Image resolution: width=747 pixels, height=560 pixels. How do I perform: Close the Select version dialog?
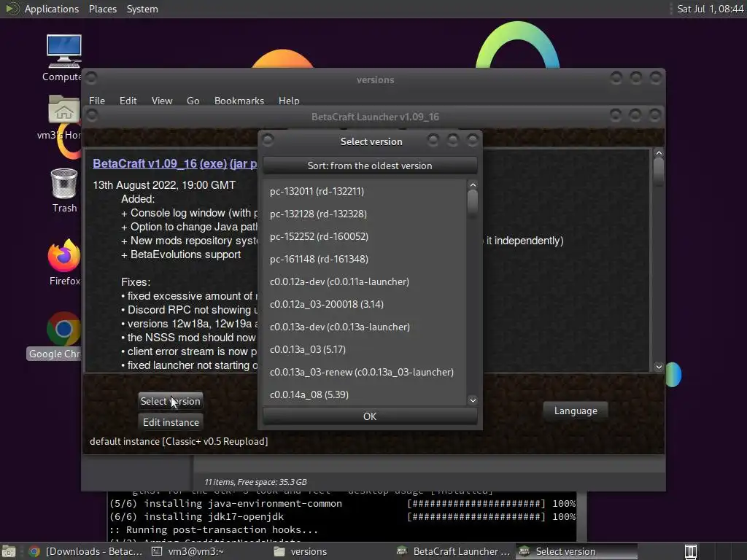(x=472, y=139)
